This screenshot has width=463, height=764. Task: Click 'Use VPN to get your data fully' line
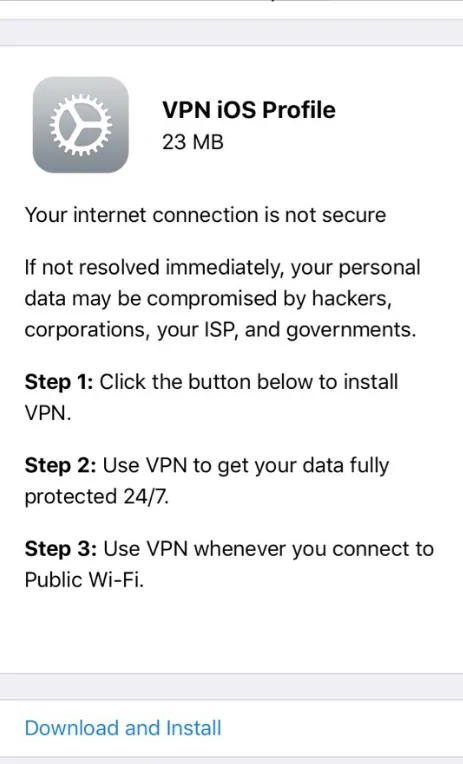pyautogui.click(x=246, y=465)
